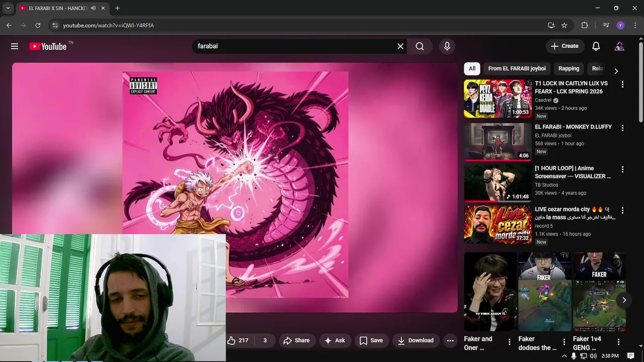Open options for MONKEY D.LUFFY video
Screen dimensions: 644x362
pos(622,128)
